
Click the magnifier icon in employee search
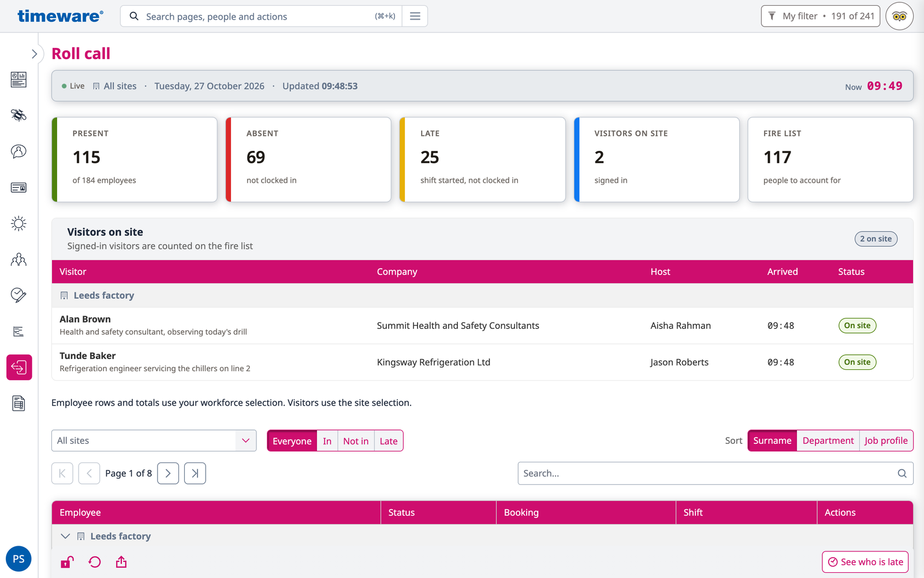click(902, 473)
